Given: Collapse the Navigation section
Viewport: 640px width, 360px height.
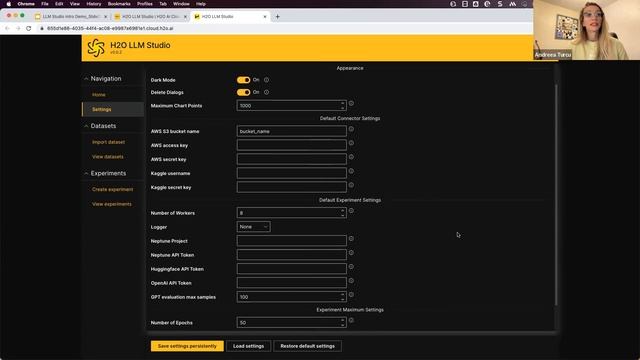Looking at the screenshot, I should click(x=86, y=78).
